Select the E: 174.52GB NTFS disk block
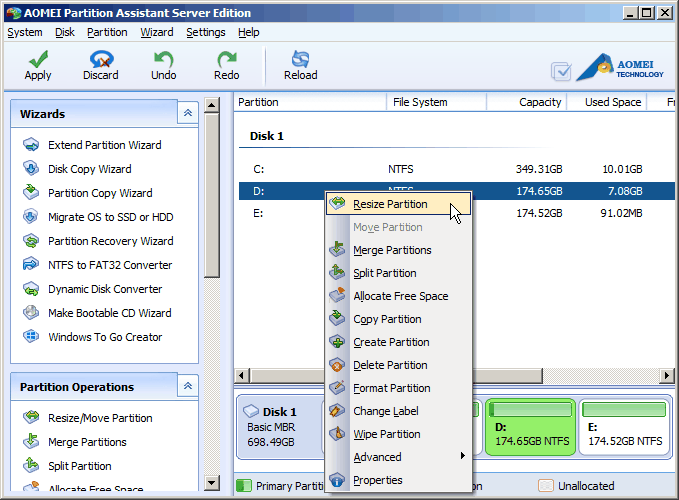The image size is (679, 500). (x=624, y=427)
